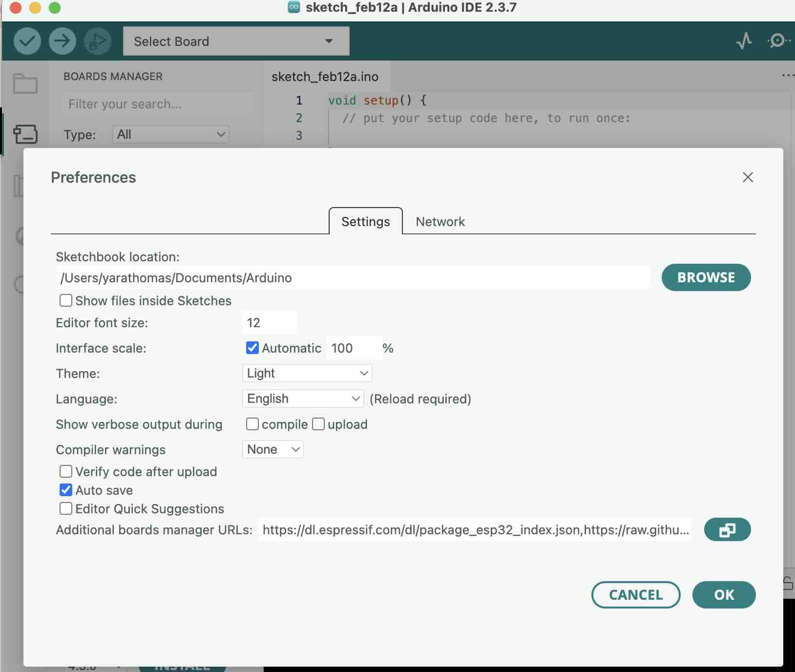
Task: Open the Sketchbook folder sidebar icon
Action: coord(25,84)
